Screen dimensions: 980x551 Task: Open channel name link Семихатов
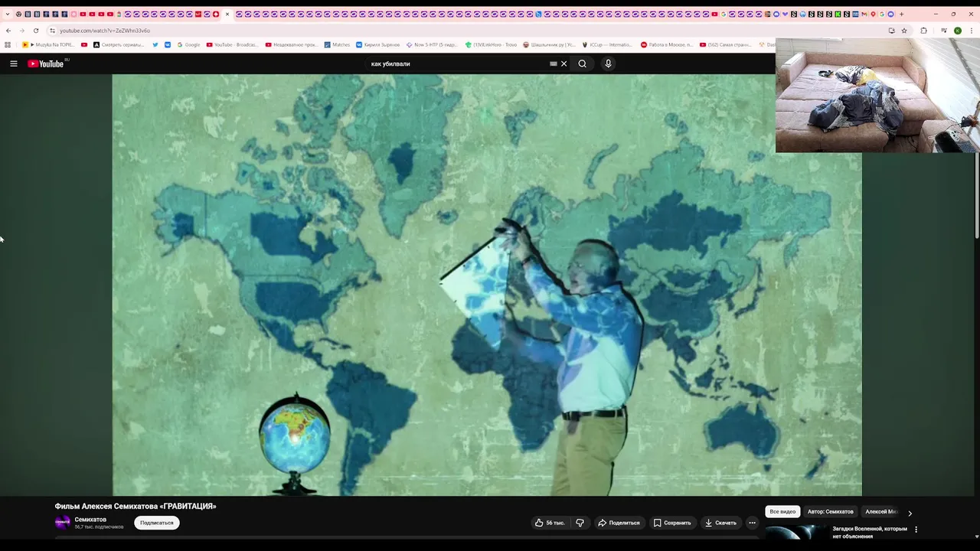[90, 520]
